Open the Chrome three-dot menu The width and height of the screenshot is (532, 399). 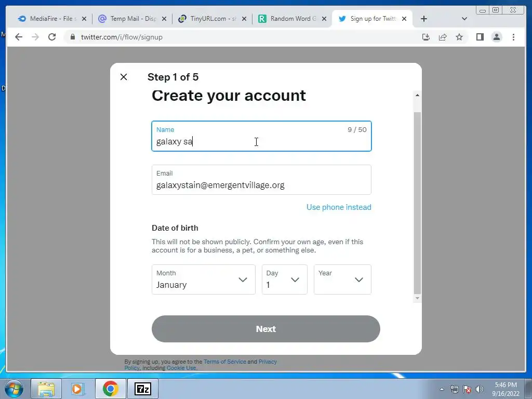[513, 37]
